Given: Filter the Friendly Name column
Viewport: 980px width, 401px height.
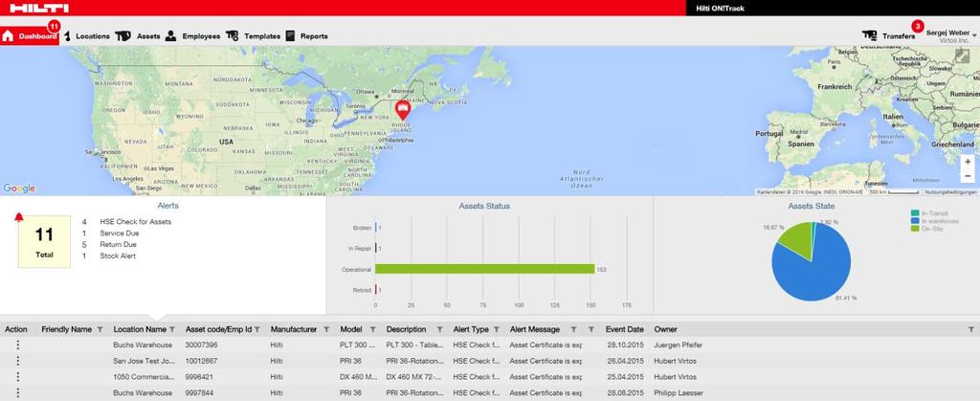Looking at the screenshot, I should pyautogui.click(x=100, y=329).
